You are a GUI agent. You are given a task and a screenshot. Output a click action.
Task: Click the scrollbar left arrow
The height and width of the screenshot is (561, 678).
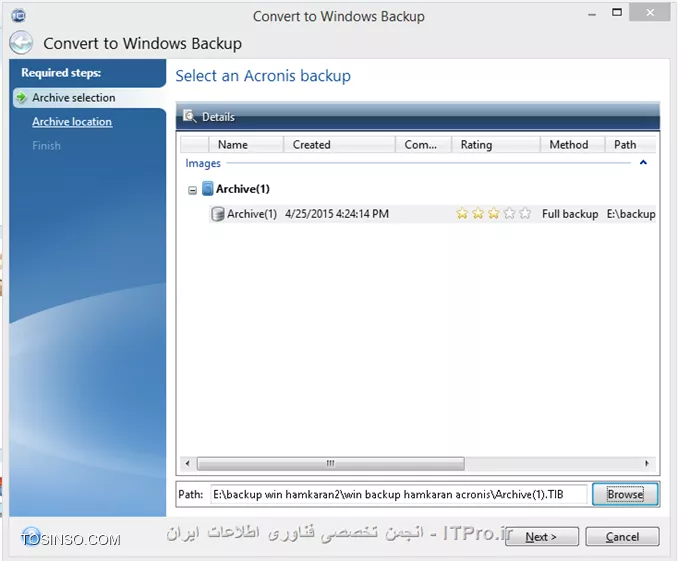[187, 463]
